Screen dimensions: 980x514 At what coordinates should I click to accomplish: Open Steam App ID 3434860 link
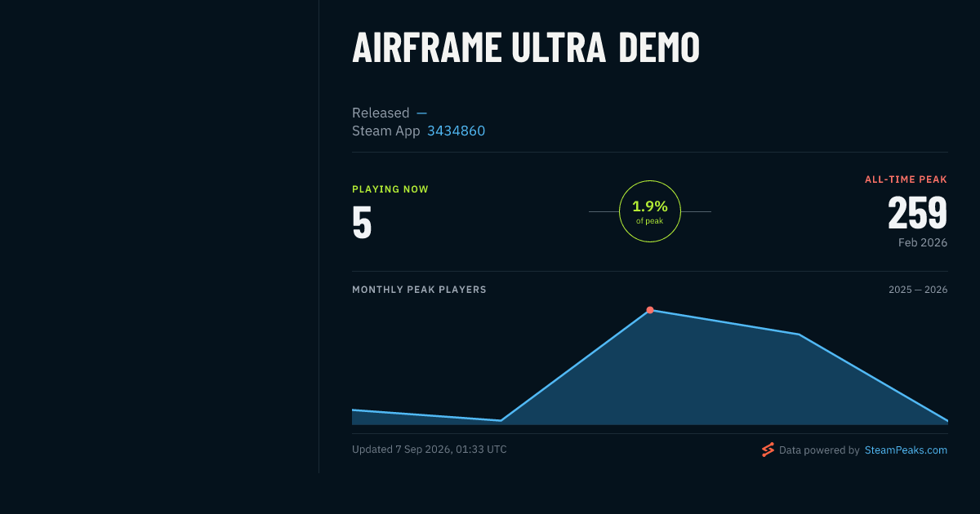(456, 131)
